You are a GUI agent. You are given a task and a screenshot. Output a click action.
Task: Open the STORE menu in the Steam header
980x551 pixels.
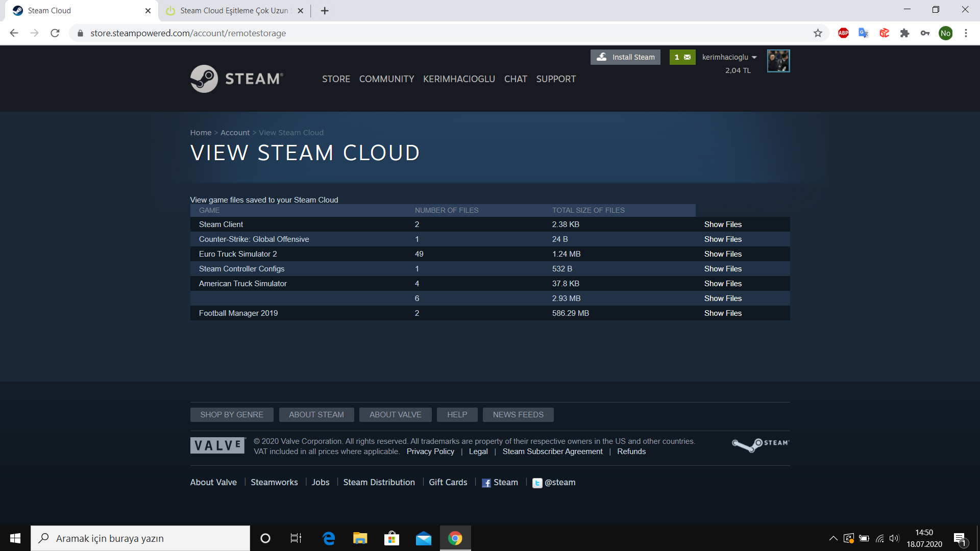click(336, 79)
